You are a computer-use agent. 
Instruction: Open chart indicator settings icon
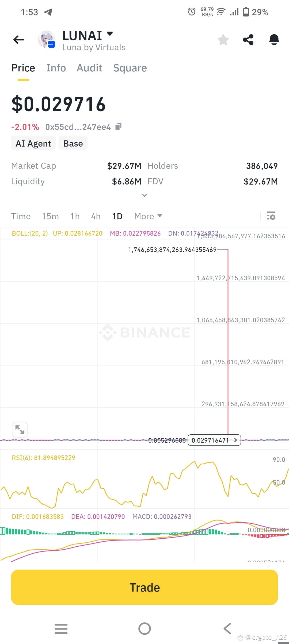click(x=271, y=216)
